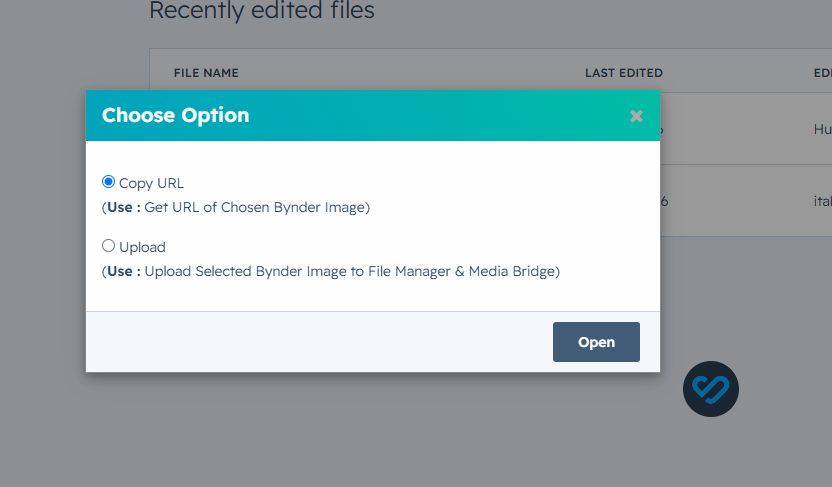
Task: Click the partially visible ED column header
Action: (x=822, y=73)
